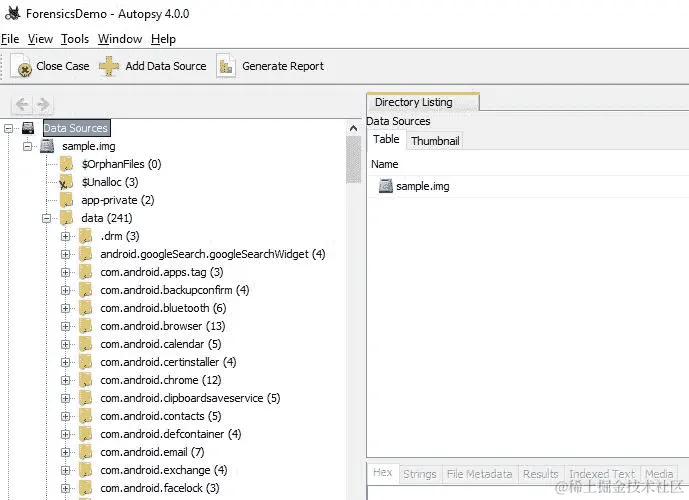689x500 pixels.
Task: Expand com.android.clipboardsaveservice folder
Action: tap(65, 399)
